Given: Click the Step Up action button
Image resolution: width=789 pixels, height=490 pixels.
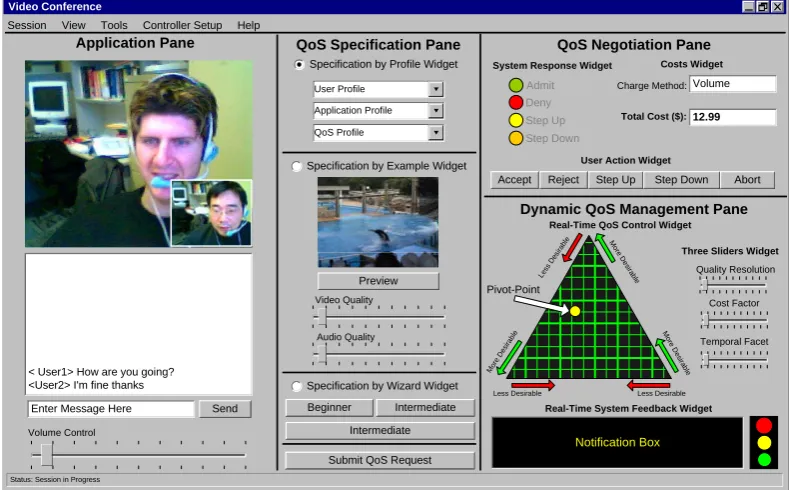Looking at the screenshot, I should tap(615, 180).
